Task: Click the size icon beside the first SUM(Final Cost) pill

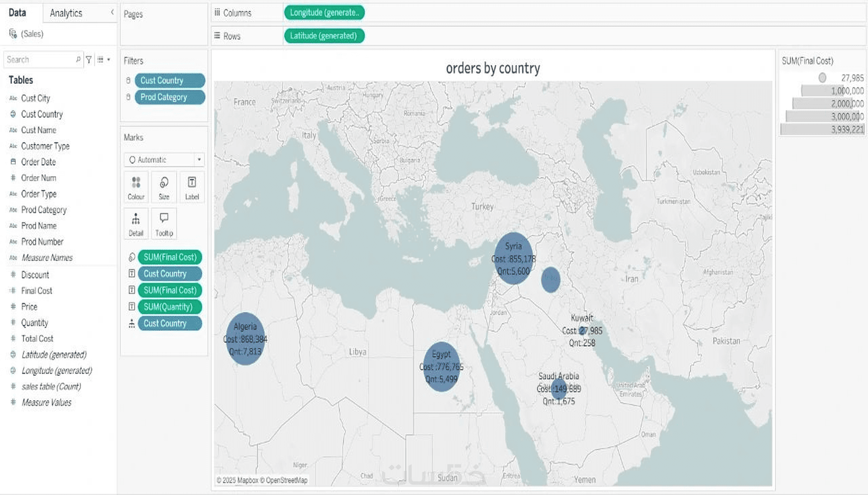Action: pos(132,257)
